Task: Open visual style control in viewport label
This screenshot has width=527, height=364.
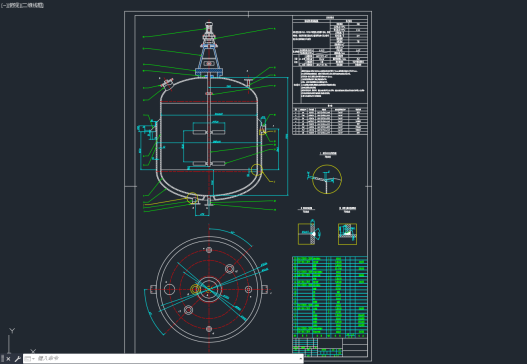Action: click(x=31, y=5)
